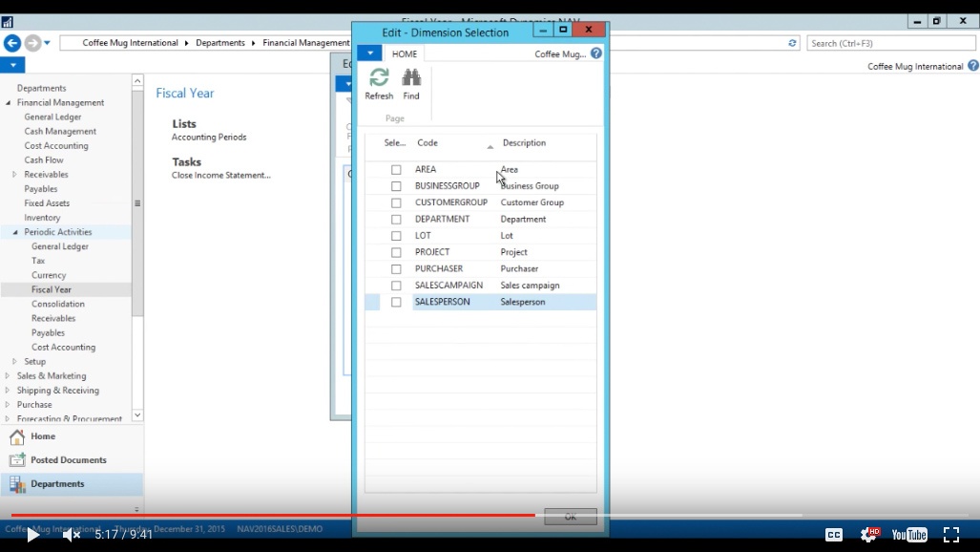Image resolution: width=980 pixels, height=552 pixels.
Task: Select Tax under Periodic Activities
Action: pyautogui.click(x=38, y=261)
